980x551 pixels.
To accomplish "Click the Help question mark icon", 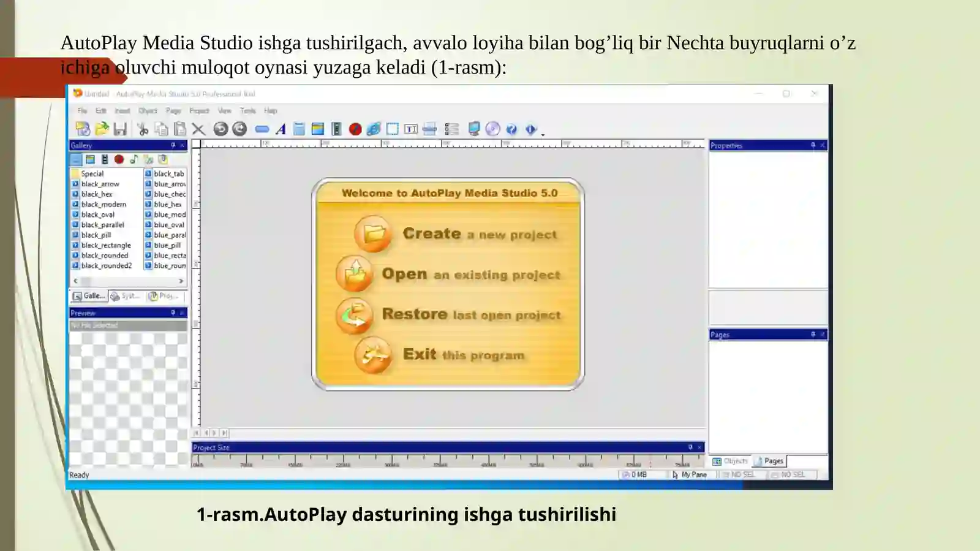I will [x=511, y=129].
